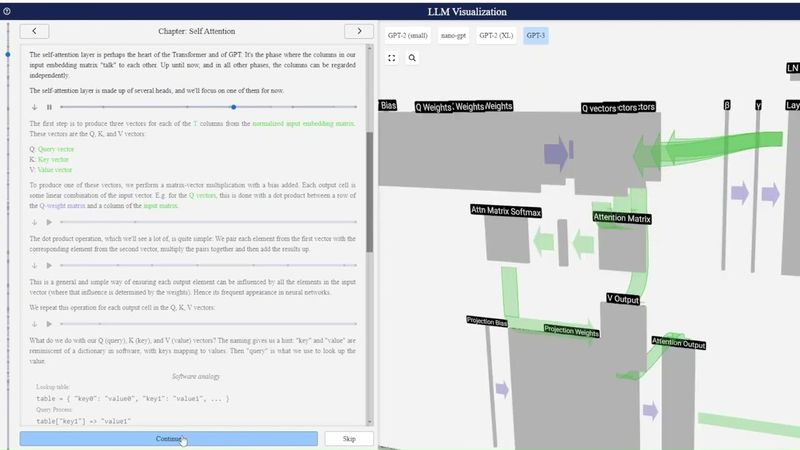
Task: Click the Skip button
Action: (x=349, y=439)
